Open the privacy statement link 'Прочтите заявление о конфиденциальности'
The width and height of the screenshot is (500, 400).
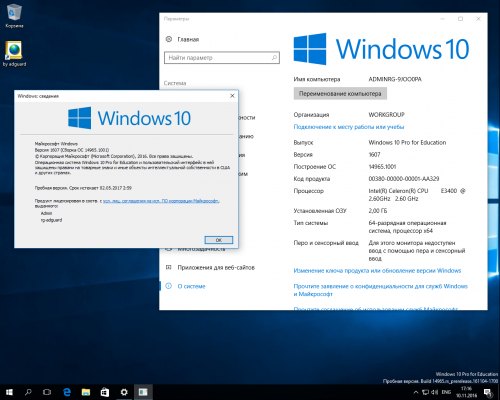click(380, 290)
